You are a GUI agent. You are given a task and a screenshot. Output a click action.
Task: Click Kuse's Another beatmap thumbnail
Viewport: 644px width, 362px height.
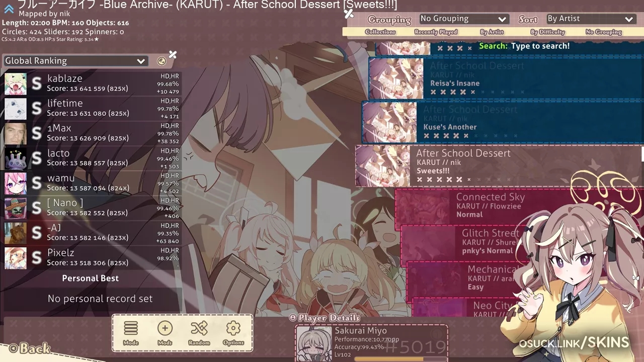coord(390,123)
